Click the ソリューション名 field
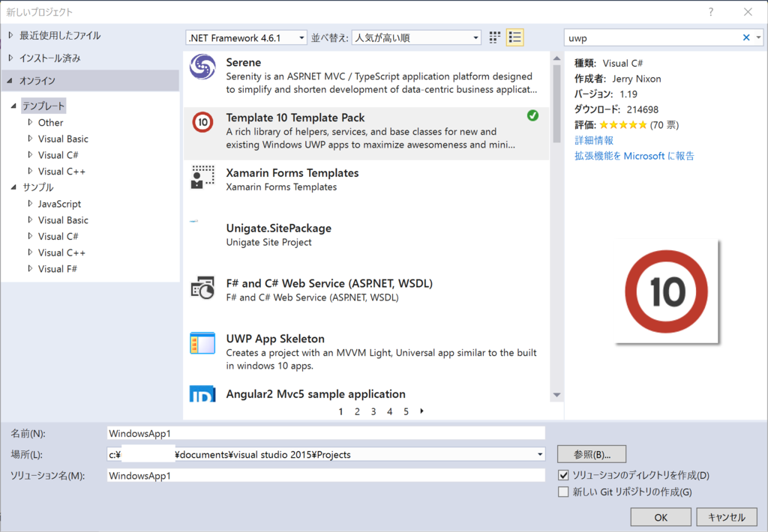The image size is (768, 532). (x=325, y=475)
